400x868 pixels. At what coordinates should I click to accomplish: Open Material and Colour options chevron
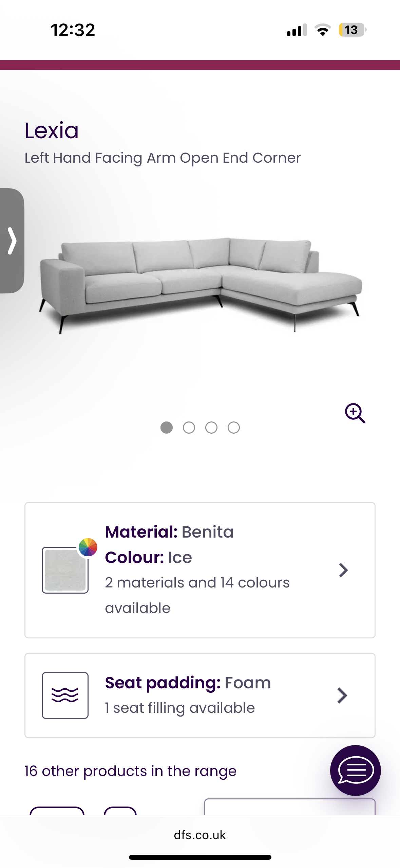pos(343,570)
